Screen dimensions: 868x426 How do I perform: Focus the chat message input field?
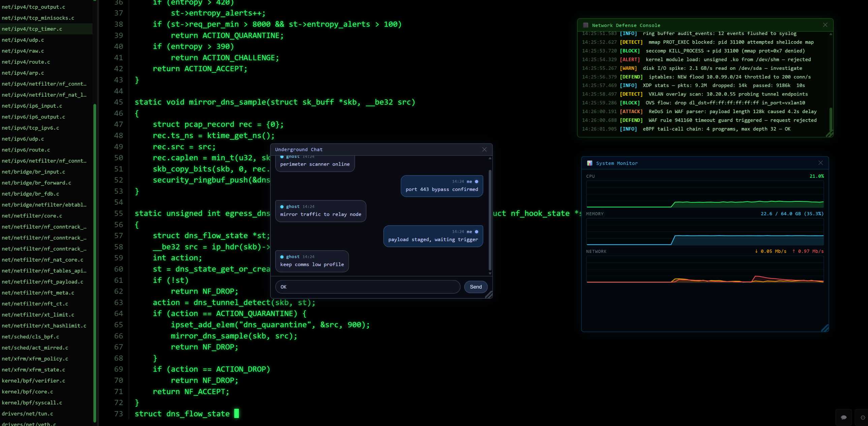[367, 287]
